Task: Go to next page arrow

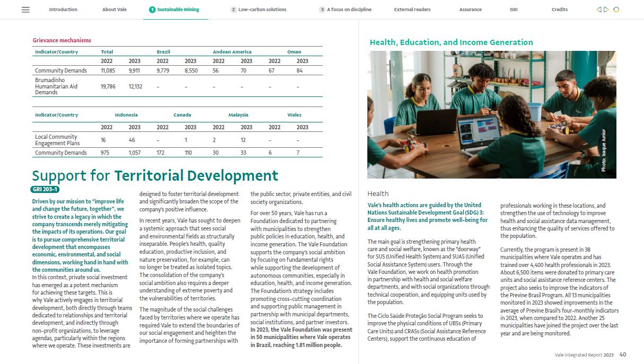Action: coord(606,10)
